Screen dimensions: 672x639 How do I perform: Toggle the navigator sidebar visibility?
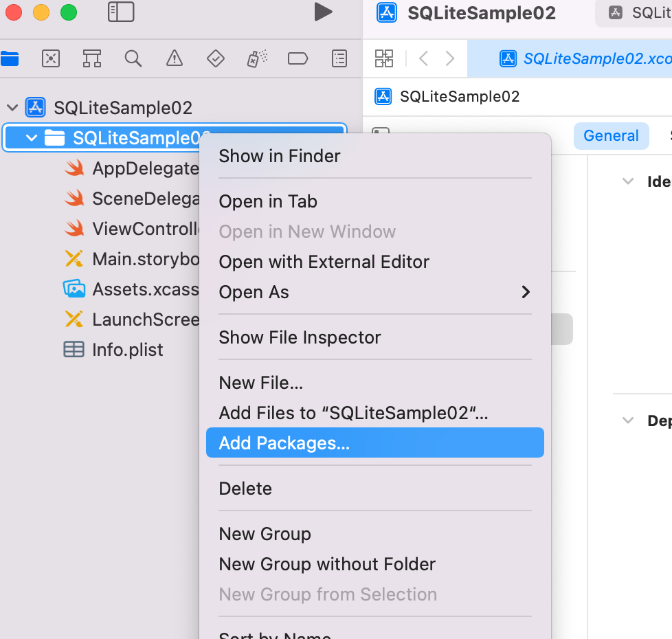click(x=121, y=12)
